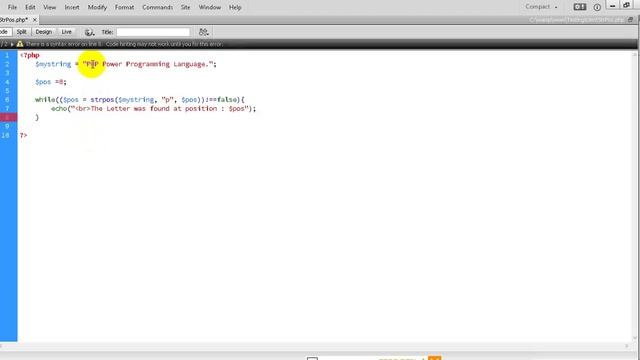Open the Window menu
Image resolution: width=640 pixels, height=360 pixels.
point(210,7)
